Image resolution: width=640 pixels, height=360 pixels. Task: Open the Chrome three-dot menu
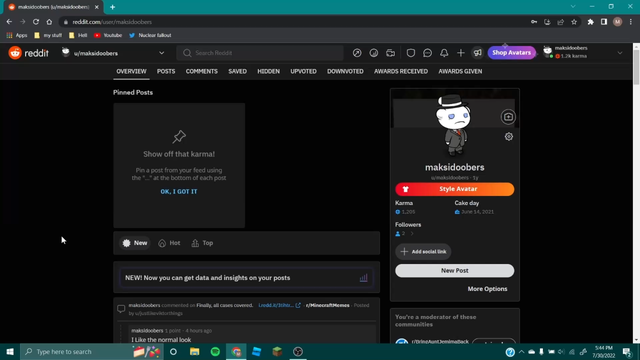point(631,22)
